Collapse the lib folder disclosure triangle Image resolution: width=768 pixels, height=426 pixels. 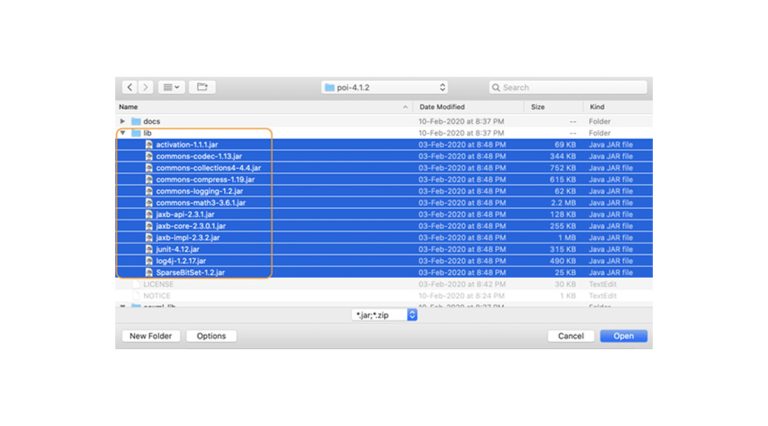[123, 133]
